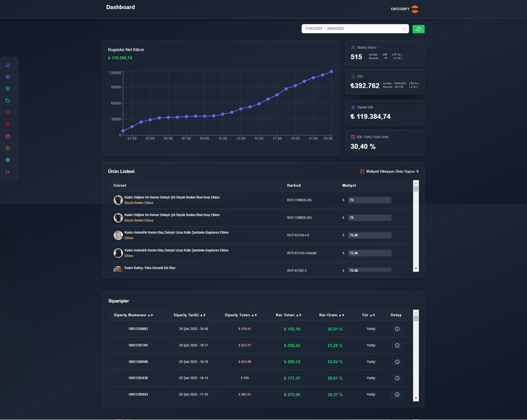Sort orders by Kar Tutarı header
Image resolution: width=527 pixels, height=420 pixels.
pyautogui.click(x=288, y=315)
